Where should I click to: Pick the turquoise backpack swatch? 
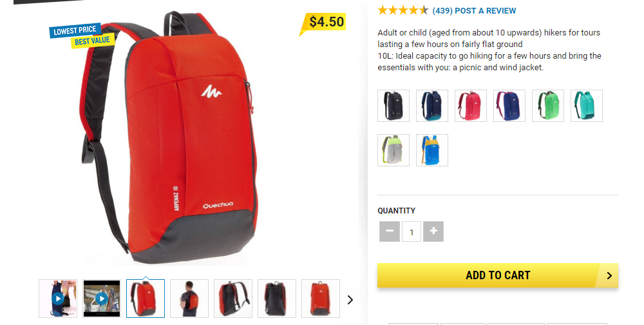coord(587,106)
